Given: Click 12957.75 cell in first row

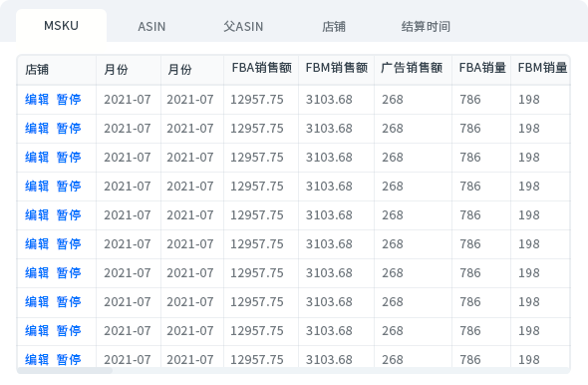Looking at the screenshot, I should point(257,100).
